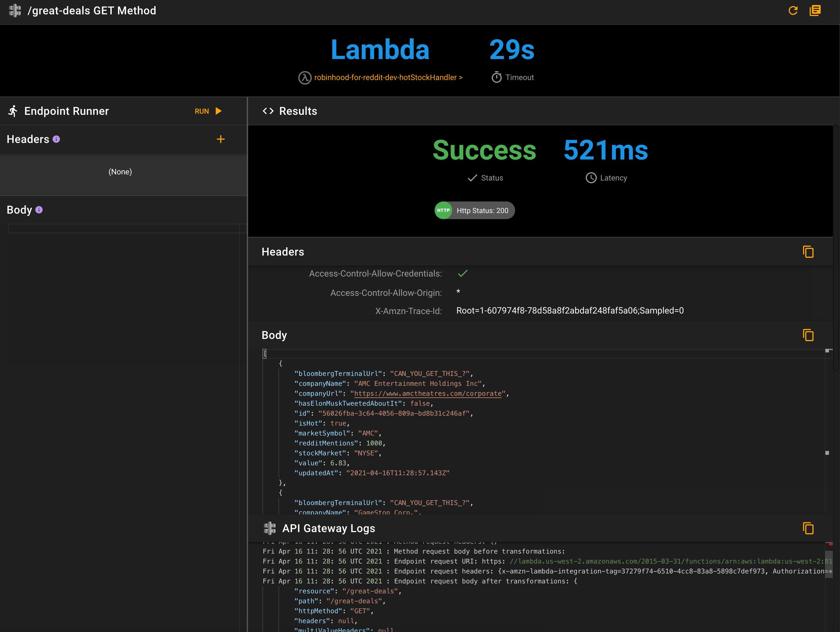The image size is (840, 632).
Task: Click the lambda.us-west-2.amazonaws.com URI in logs
Action: tap(671, 561)
